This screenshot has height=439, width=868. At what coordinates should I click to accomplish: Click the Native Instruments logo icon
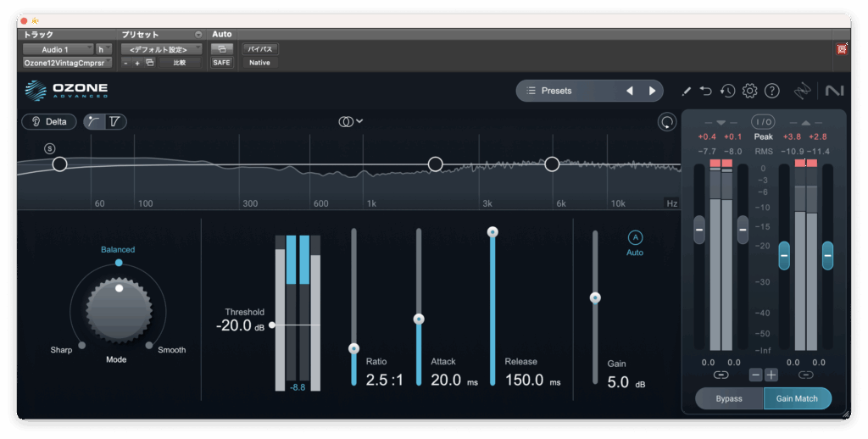[x=833, y=91]
